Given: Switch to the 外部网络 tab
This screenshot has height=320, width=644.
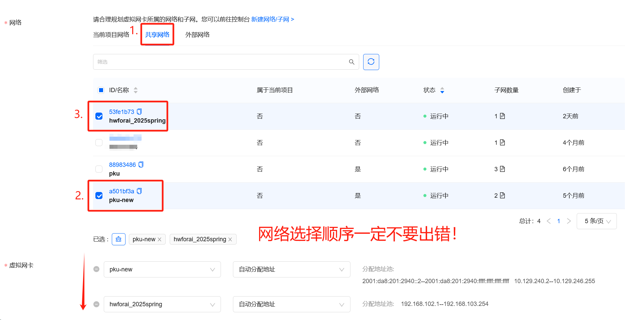Looking at the screenshot, I should pyautogui.click(x=197, y=35).
